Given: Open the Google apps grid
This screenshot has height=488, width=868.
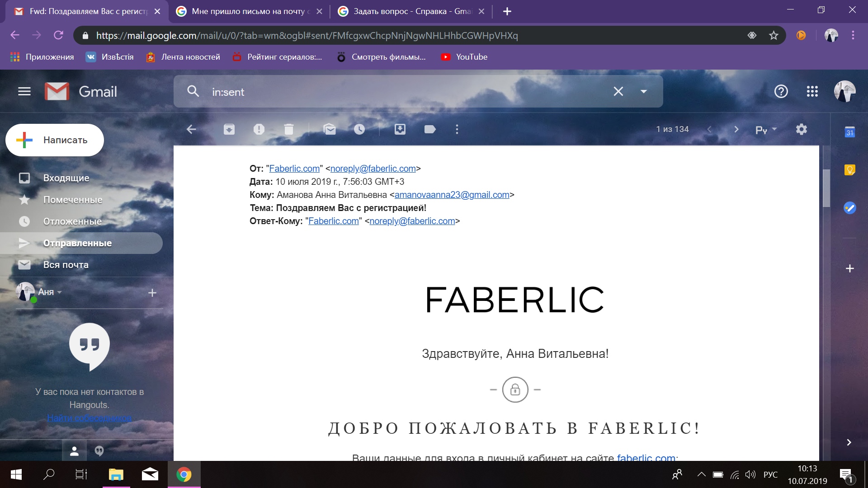Looking at the screenshot, I should click(812, 92).
